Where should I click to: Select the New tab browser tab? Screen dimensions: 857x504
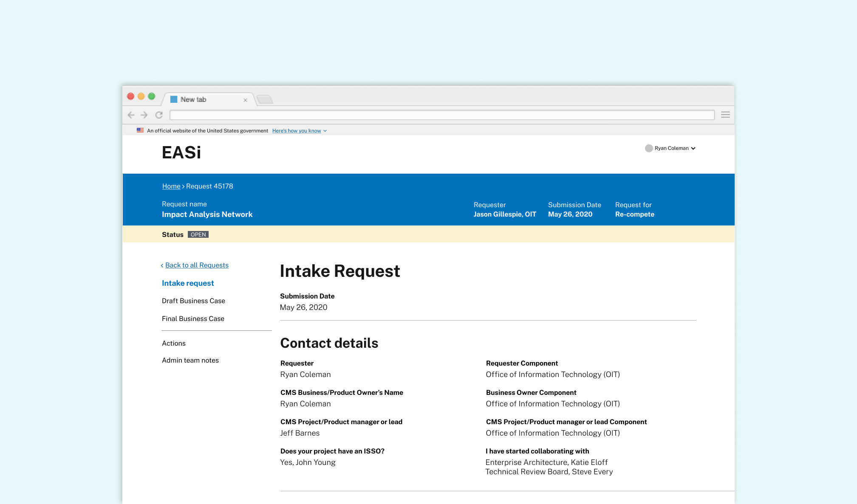208,99
